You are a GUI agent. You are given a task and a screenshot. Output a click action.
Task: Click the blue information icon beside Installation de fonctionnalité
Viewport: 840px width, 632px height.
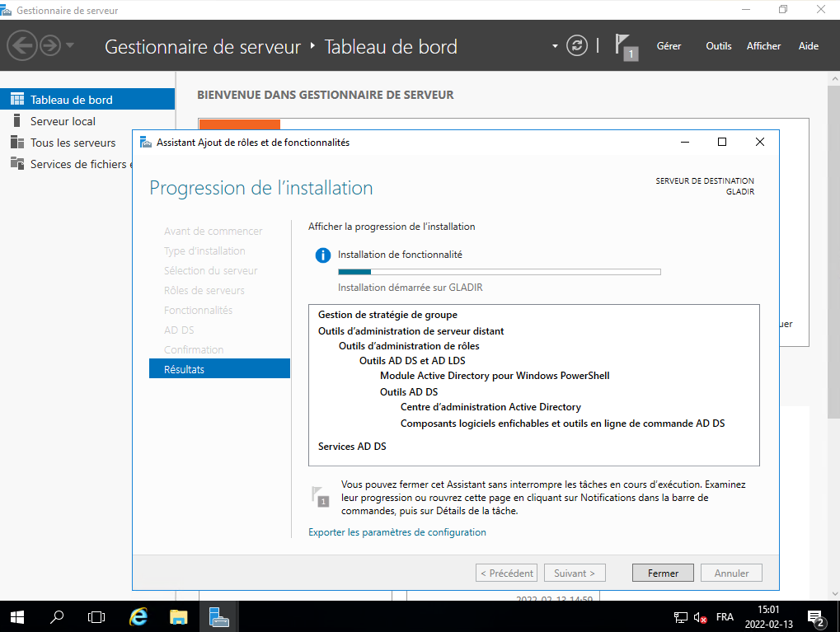[x=323, y=255]
